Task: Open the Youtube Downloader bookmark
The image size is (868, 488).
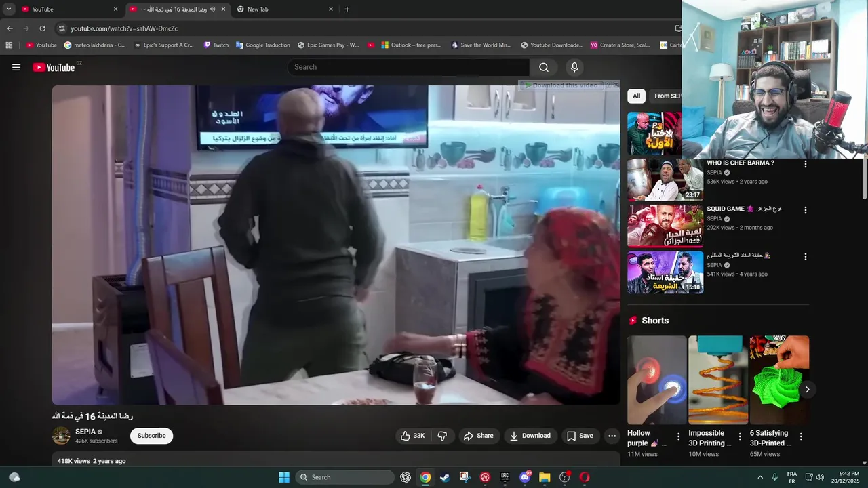Action: [x=552, y=45]
